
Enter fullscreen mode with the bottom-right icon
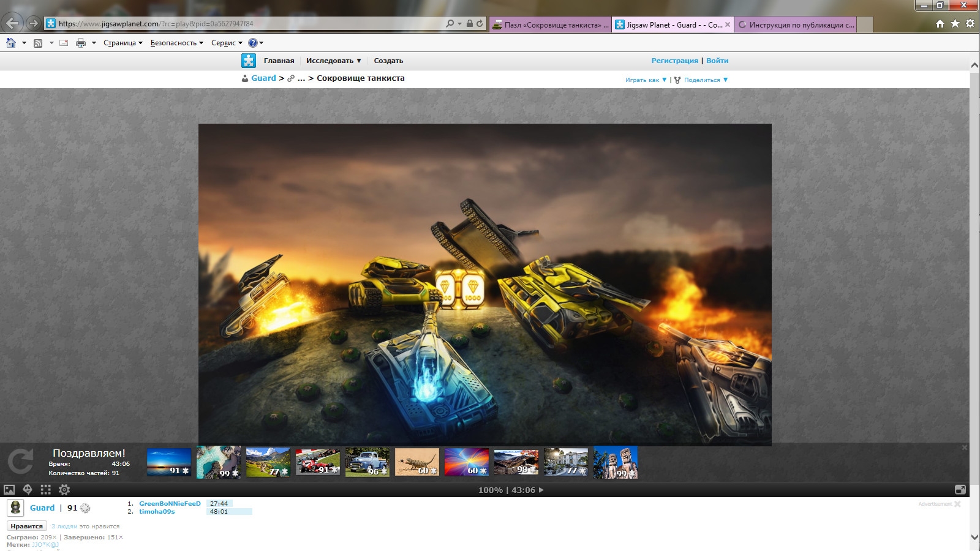[x=960, y=490]
